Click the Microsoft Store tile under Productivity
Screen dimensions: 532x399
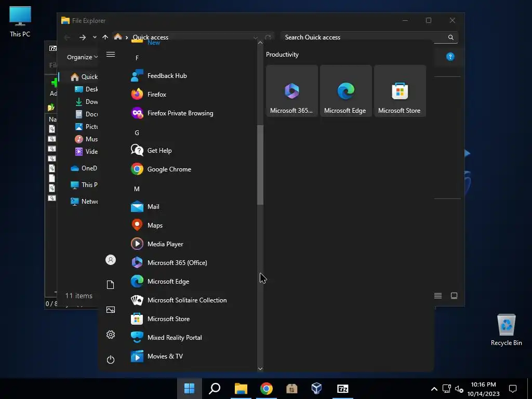(x=400, y=91)
